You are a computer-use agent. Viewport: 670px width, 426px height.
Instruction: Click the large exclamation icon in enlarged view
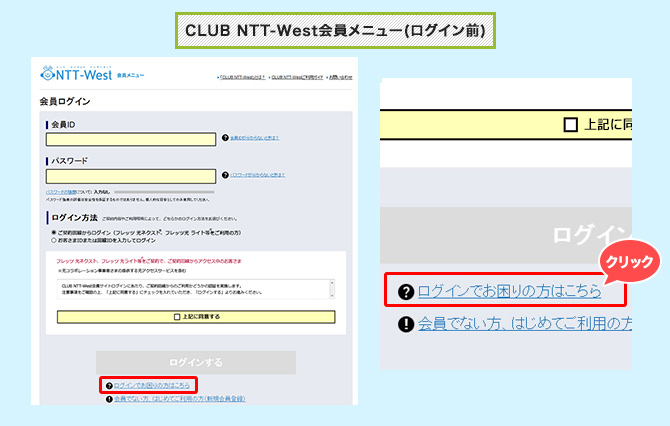coord(406,324)
